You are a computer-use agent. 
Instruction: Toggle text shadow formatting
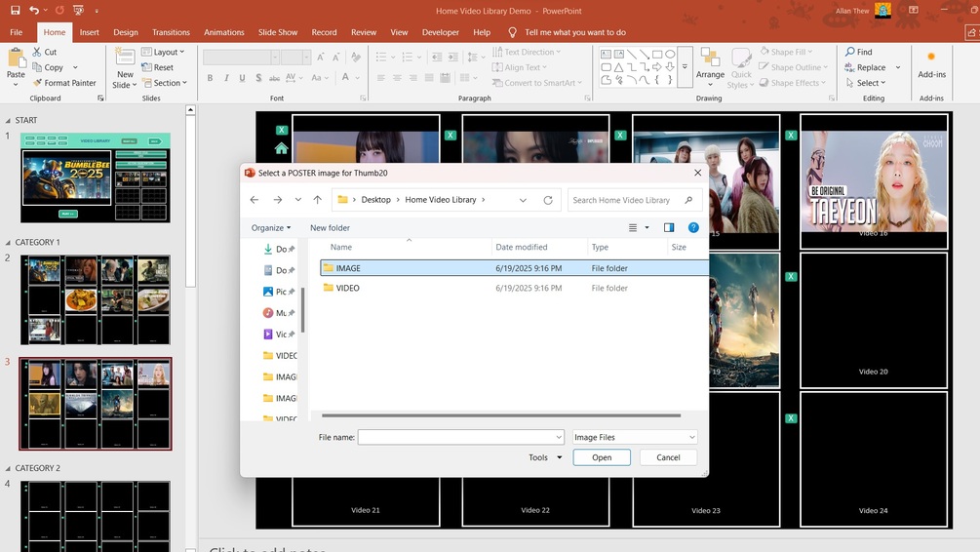258,77
